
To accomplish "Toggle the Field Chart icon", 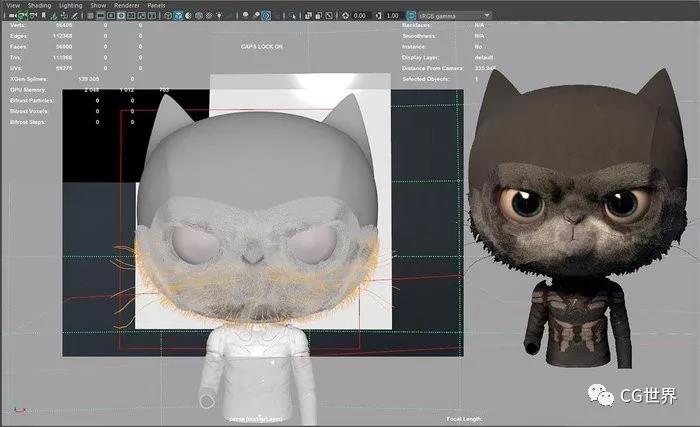I will click(x=131, y=16).
